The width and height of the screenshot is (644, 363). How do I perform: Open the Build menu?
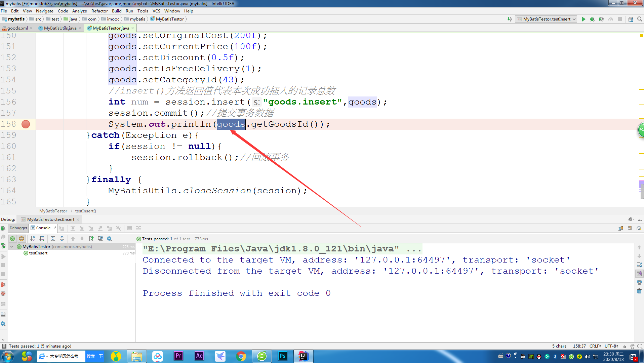pos(117,11)
